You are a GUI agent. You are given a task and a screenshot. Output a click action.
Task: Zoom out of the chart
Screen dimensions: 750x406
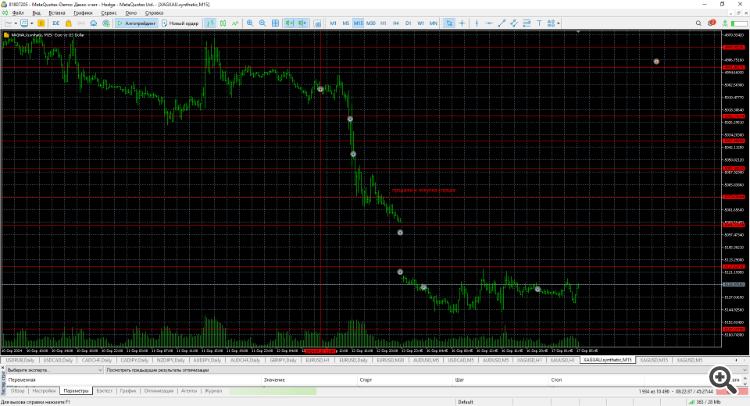pos(263,23)
